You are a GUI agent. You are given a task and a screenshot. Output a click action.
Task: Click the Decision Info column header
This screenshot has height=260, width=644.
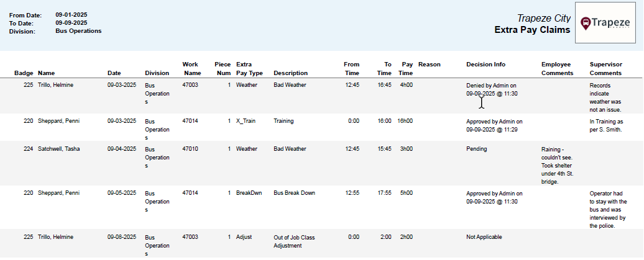[485, 64]
